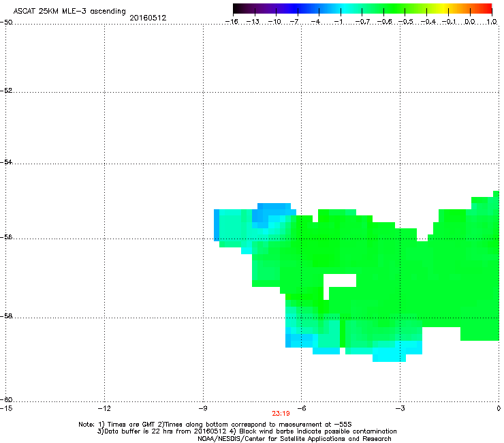
Task: Click the longitude axis label -6
Action: tap(302, 408)
